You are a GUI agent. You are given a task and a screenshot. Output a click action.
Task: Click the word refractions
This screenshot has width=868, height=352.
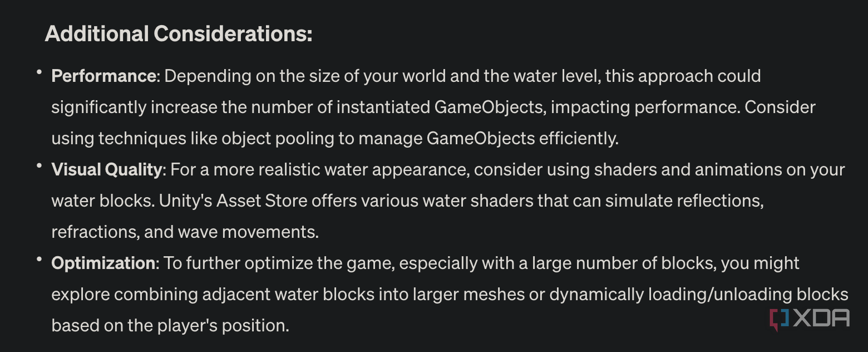tap(95, 232)
